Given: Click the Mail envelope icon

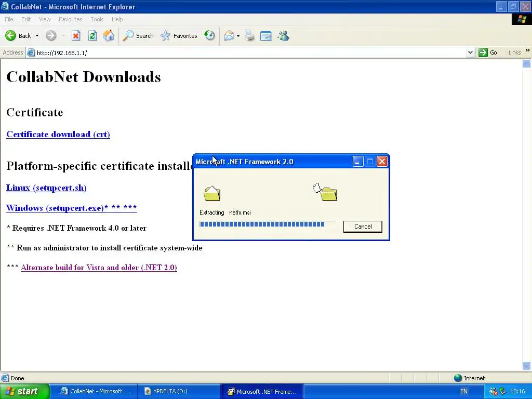Looking at the screenshot, I should point(229,36).
